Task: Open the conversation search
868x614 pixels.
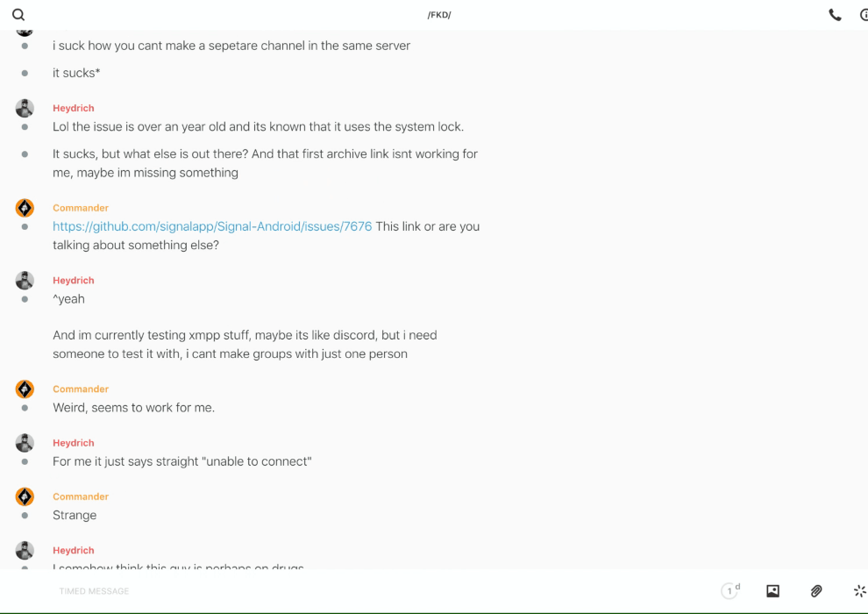Action: click(18, 15)
